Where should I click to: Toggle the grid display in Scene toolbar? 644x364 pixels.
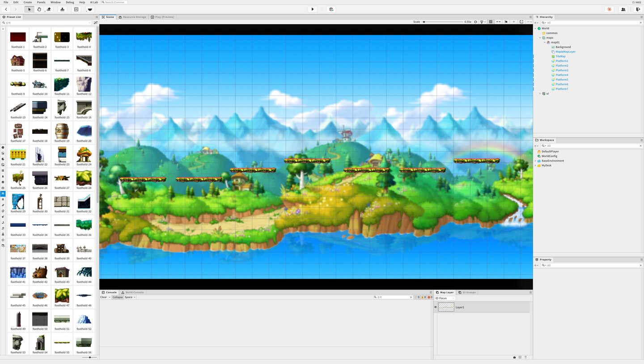pos(491,21)
